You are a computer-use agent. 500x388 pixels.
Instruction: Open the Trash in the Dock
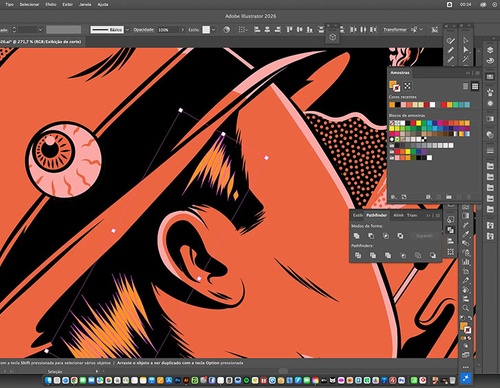(452, 380)
